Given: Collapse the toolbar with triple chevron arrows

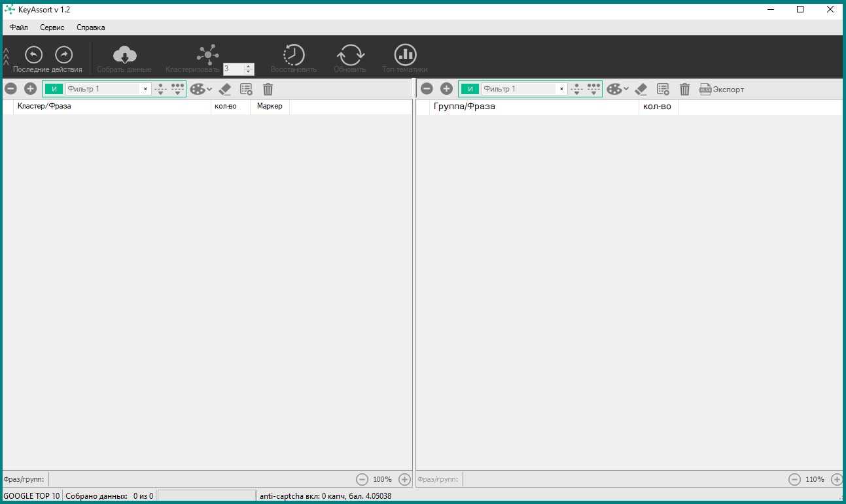Looking at the screenshot, I should pyautogui.click(x=6, y=56).
